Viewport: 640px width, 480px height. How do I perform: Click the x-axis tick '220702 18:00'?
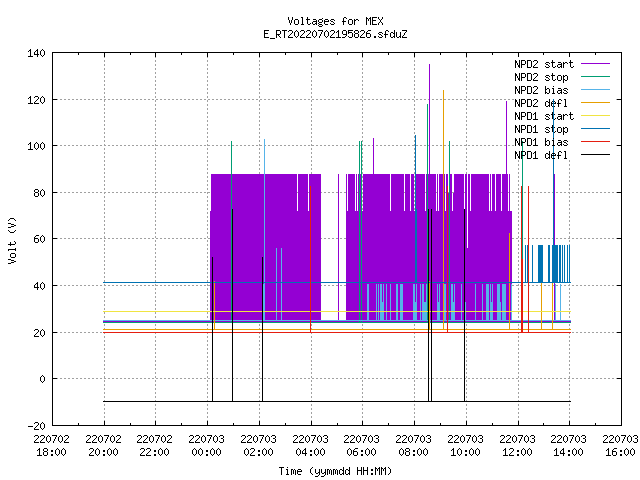coord(51,446)
